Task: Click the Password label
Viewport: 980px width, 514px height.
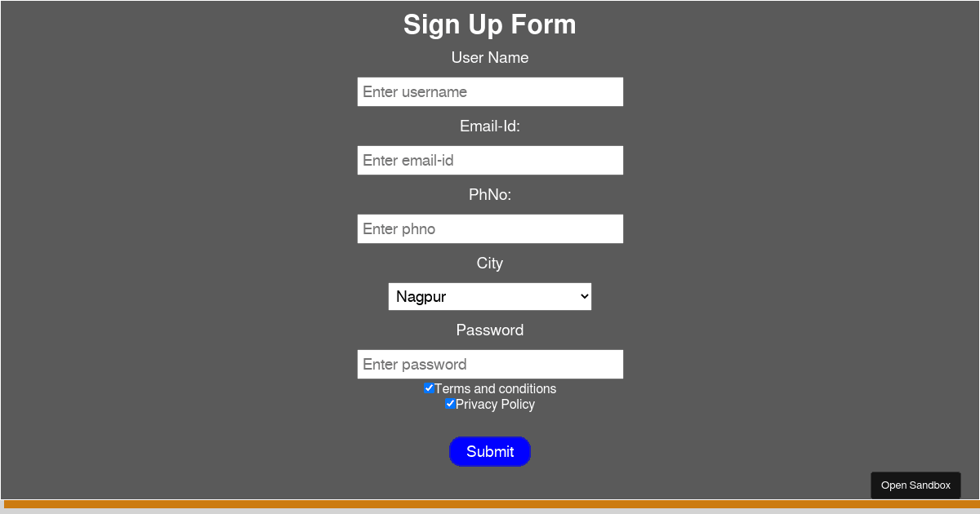Action: pyautogui.click(x=490, y=330)
